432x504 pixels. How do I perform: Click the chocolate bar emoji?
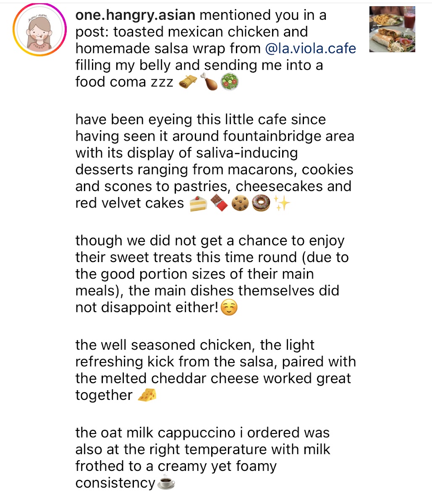[x=219, y=203]
